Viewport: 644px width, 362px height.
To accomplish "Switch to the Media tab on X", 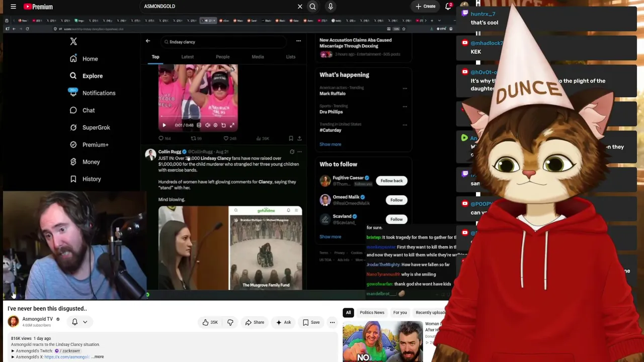I will click(258, 57).
